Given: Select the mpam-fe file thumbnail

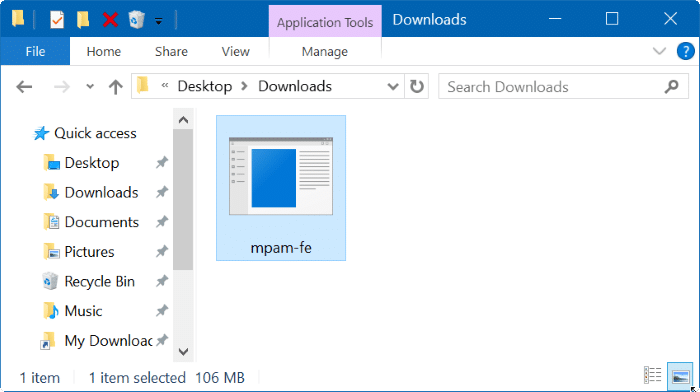Looking at the screenshot, I should tap(281, 176).
